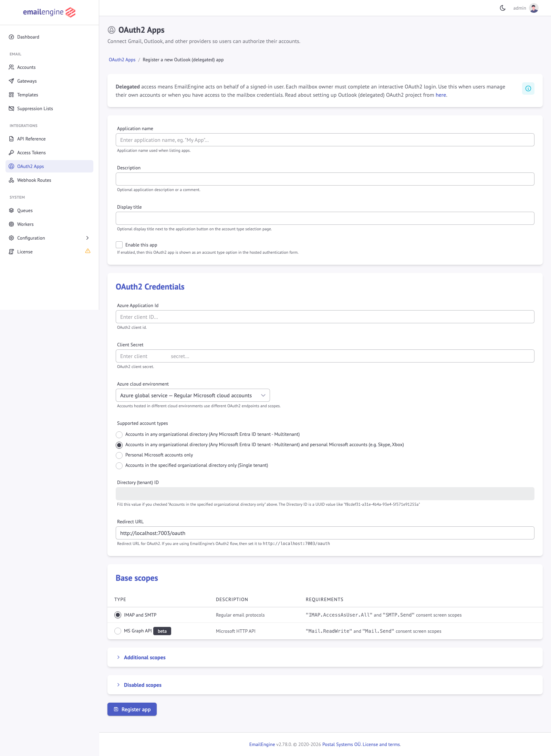Click the Suppression Lists mail-off icon

[x=11, y=108]
